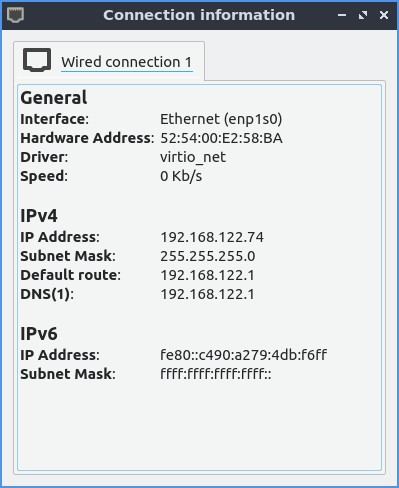Image resolution: width=399 pixels, height=488 pixels.
Task: Click the IPv6 section heading
Action: (39, 334)
